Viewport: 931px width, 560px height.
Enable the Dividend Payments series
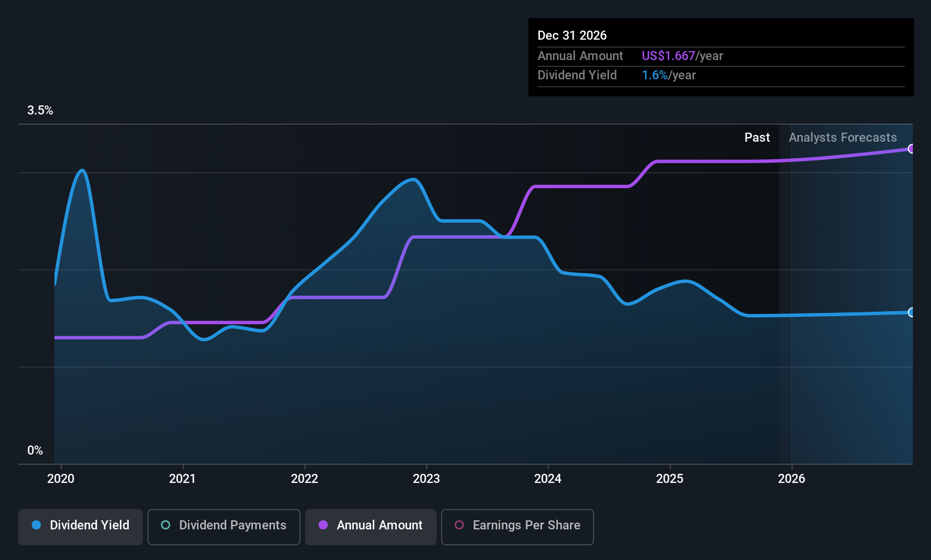click(x=224, y=527)
